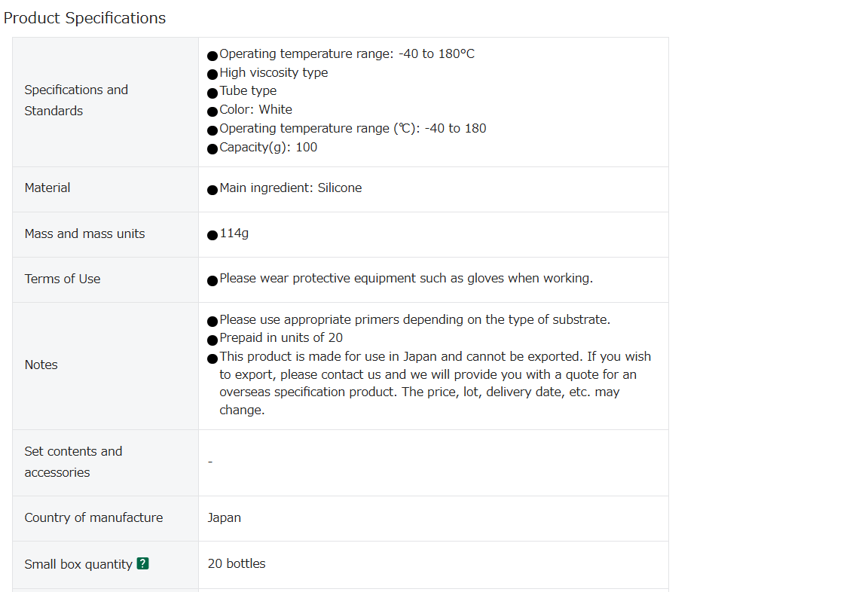The image size is (868, 592).
Task: Click the Small box quantity help icon
Action: 143,563
